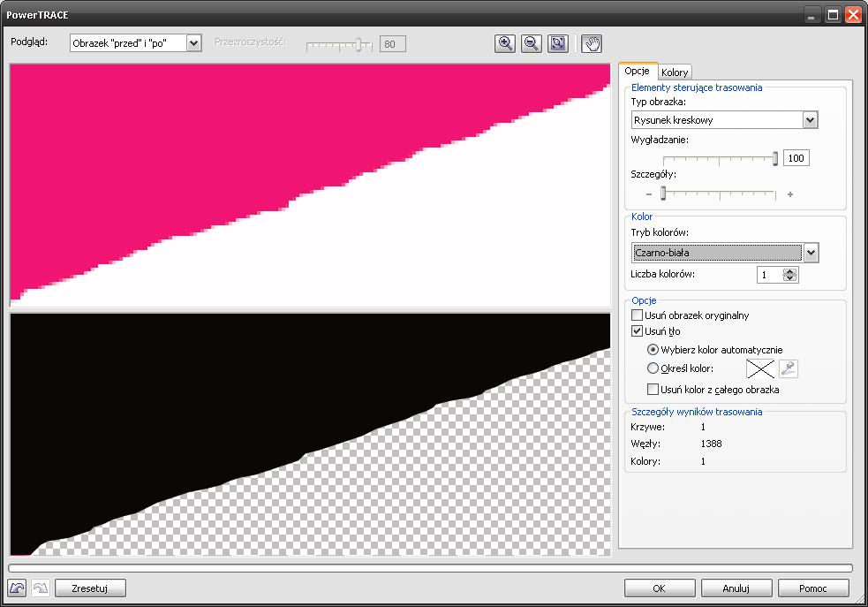The width and height of the screenshot is (868, 607).
Task: Click the zoom out magnifier icon
Action: (531, 43)
